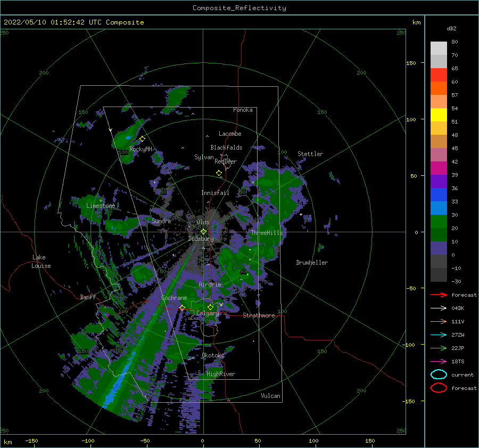Click the Sylvan label
Screen dimensions: 479x448
coord(204,157)
